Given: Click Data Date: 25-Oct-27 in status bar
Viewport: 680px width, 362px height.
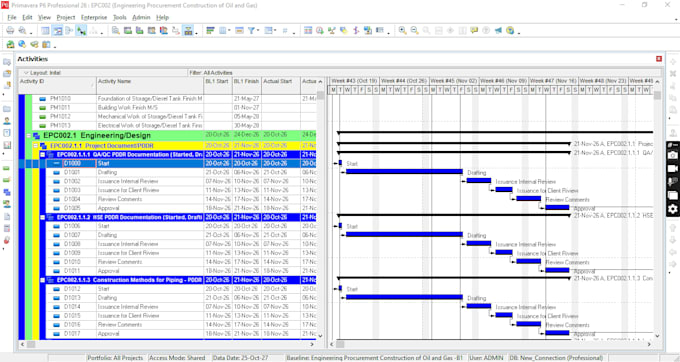Looking at the screenshot, I should [x=240, y=358].
